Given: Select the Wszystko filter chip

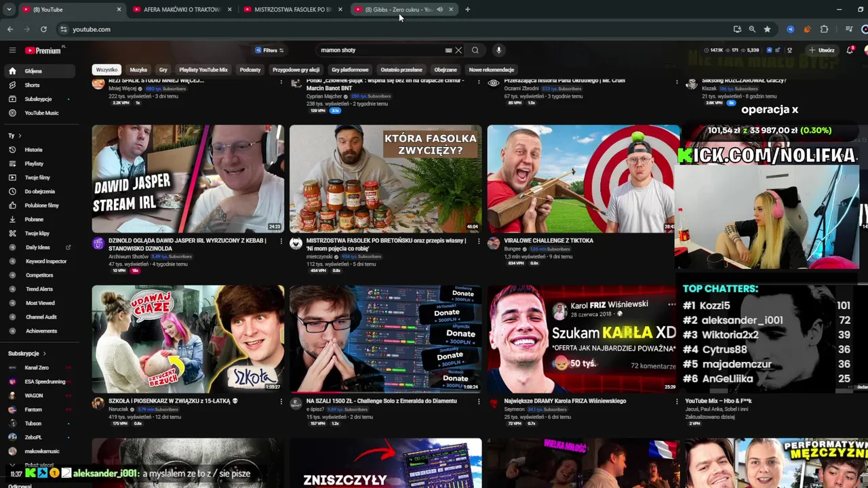Looking at the screenshot, I should (x=106, y=70).
